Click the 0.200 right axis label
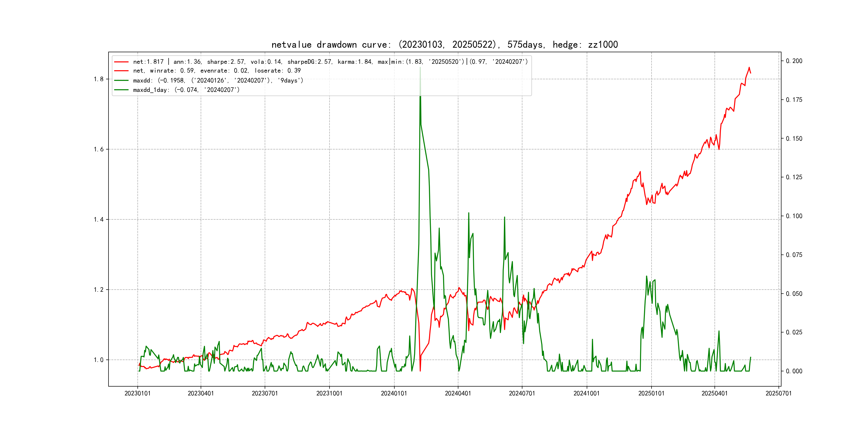The image size is (868, 434). tap(794, 61)
